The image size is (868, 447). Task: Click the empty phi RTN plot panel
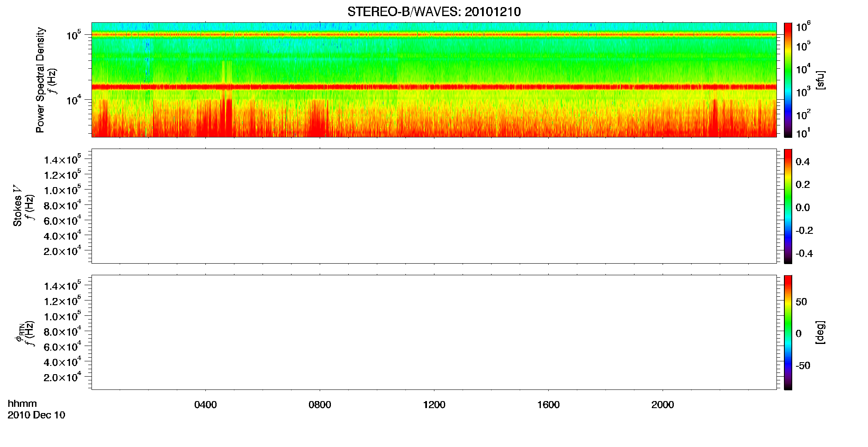point(434,332)
